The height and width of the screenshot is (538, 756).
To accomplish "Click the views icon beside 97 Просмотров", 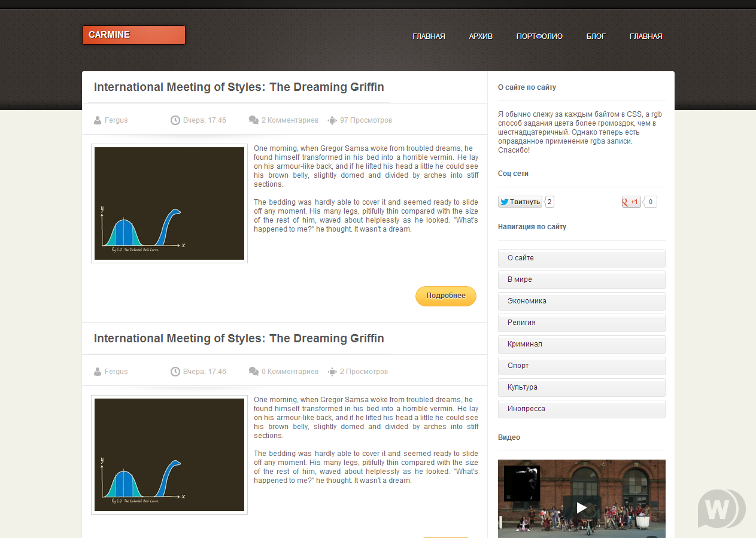I will pyautogui.click(x=332, y=120).
